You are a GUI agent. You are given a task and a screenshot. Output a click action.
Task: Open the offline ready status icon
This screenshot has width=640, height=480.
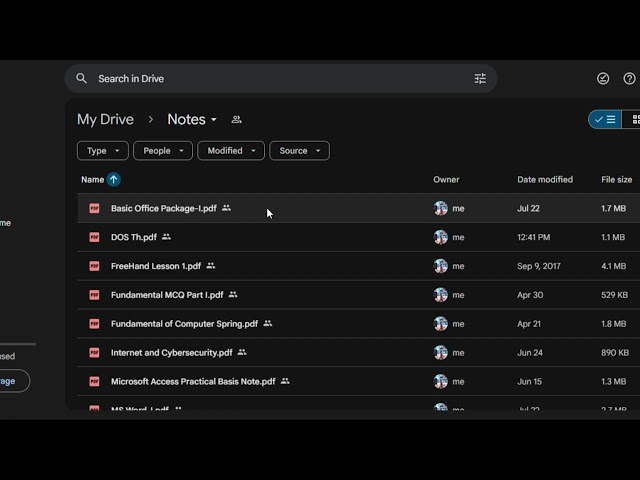(x=603, y=78)
